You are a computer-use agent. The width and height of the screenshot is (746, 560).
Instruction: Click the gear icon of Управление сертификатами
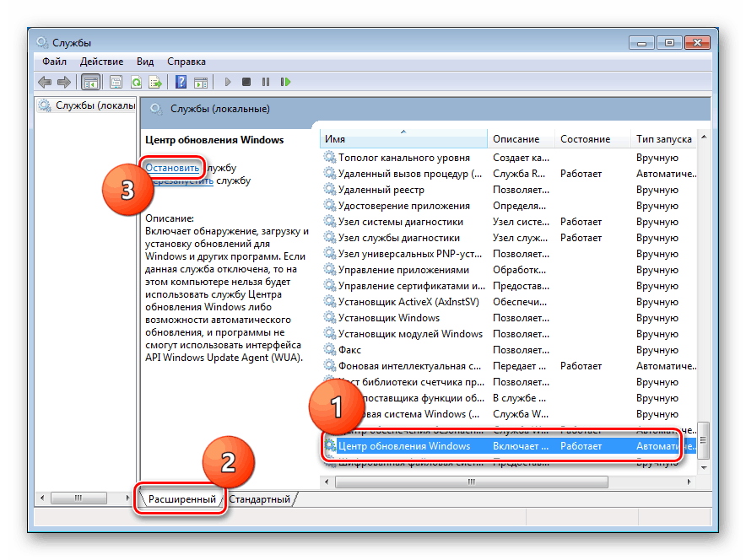coord(330,286)
